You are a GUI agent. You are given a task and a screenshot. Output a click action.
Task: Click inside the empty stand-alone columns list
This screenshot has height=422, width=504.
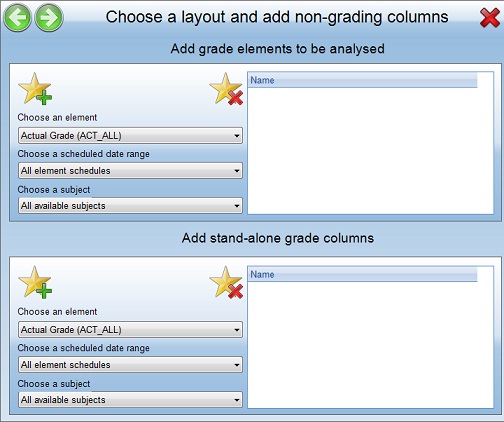coord(370,345)
